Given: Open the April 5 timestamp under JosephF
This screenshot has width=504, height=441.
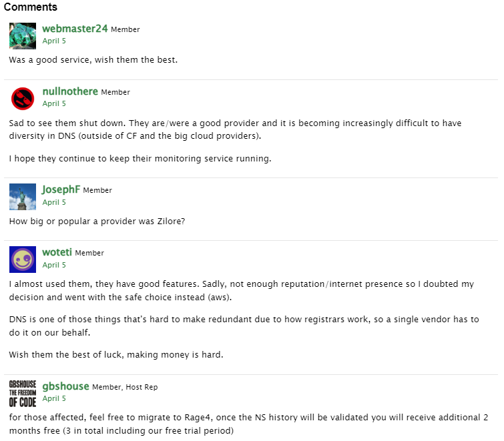Looking at the screenshot, I should pyautogui.click(x=54, y=202).
